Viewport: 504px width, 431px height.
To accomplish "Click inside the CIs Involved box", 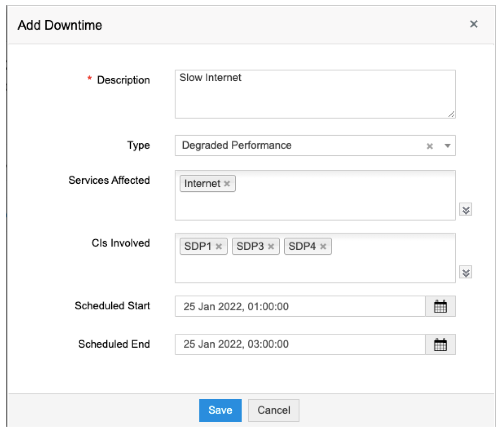I will pos(314,268).
